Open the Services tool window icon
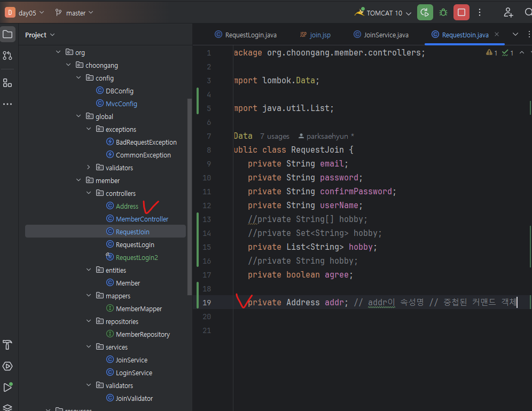532x411 pixels. pos(7,366)
